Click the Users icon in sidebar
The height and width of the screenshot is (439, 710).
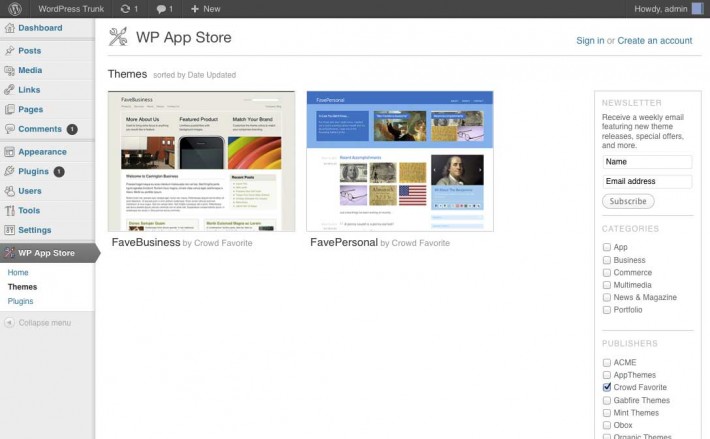pyautogui.click(x=10, y=191)
